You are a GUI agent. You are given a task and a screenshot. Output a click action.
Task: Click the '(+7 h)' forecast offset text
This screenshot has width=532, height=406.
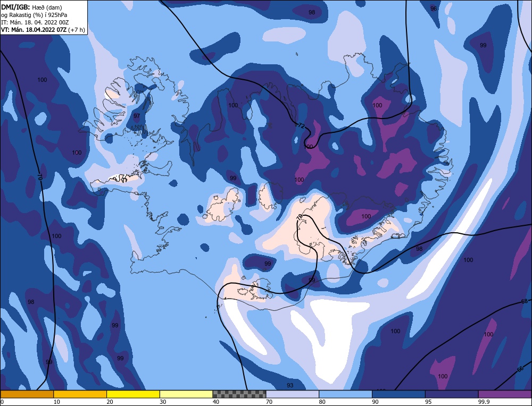point(77,29)
